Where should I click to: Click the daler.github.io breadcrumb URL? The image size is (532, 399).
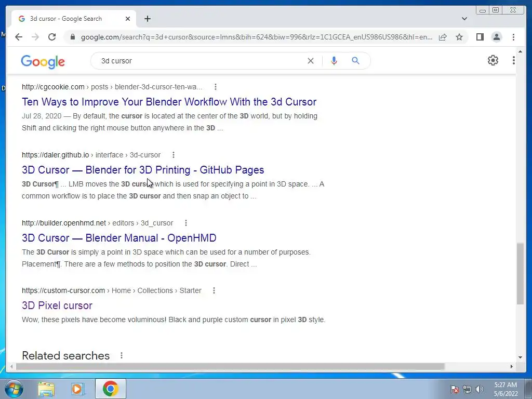[91, 155]
